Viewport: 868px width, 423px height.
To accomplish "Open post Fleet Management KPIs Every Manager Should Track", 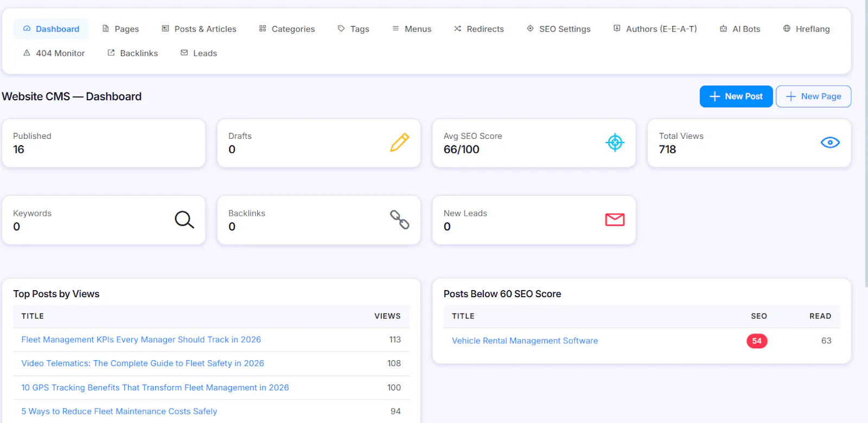I will click(x=141, y=339).
